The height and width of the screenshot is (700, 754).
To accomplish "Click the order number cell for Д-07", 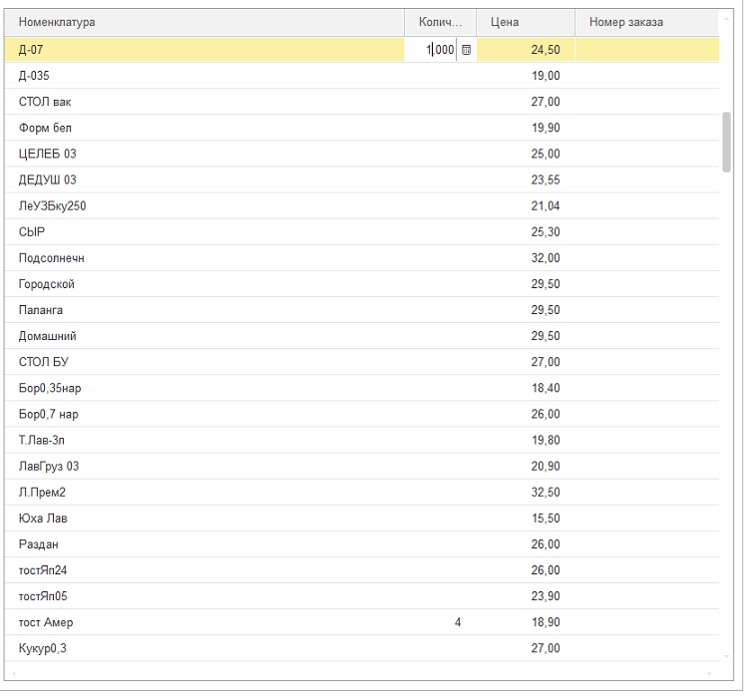I will point(645,50).
